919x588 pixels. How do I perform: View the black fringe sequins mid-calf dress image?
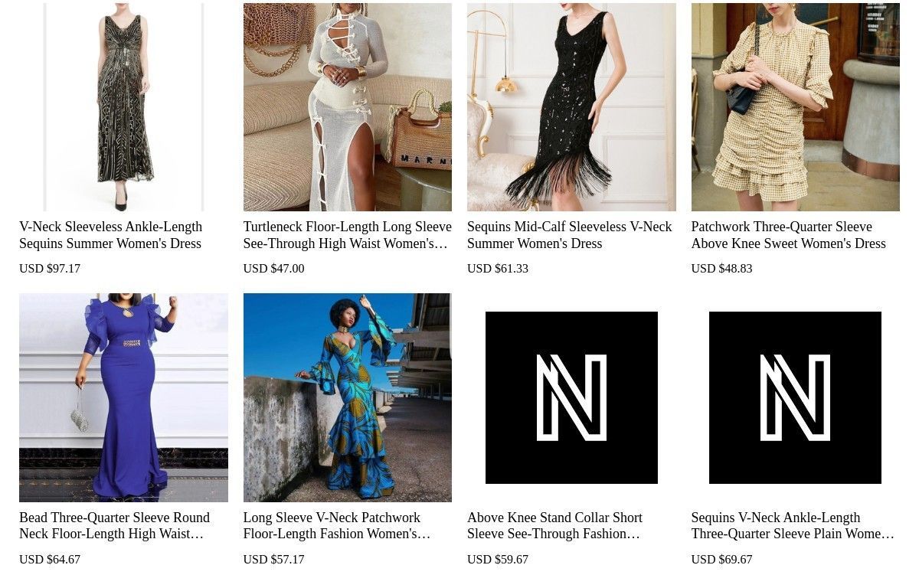pos(571,107)
